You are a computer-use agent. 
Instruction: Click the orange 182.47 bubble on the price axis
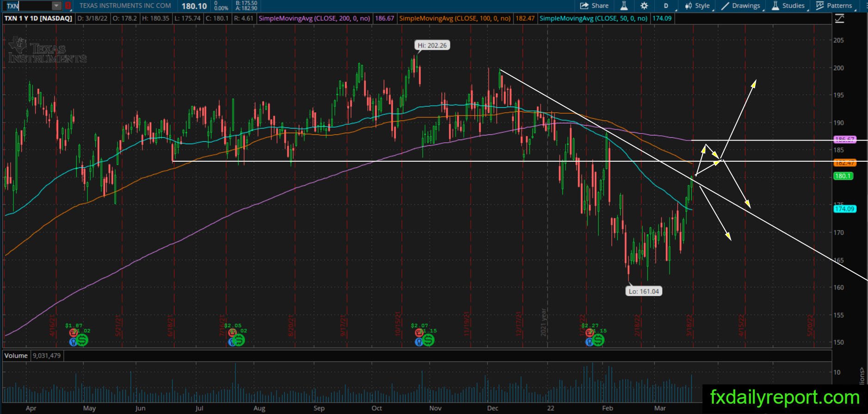pos(844,163)
